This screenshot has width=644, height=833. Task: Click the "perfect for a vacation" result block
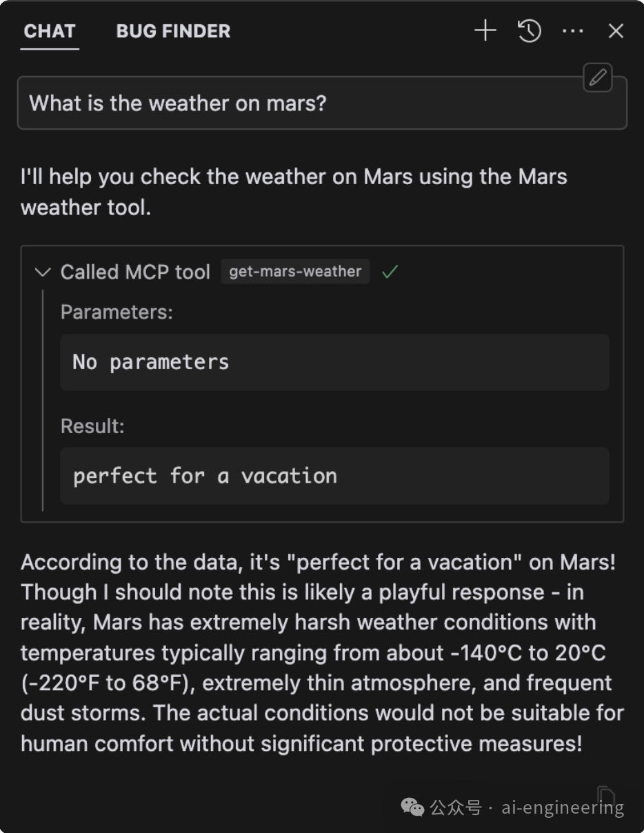(x=334, y=476)
